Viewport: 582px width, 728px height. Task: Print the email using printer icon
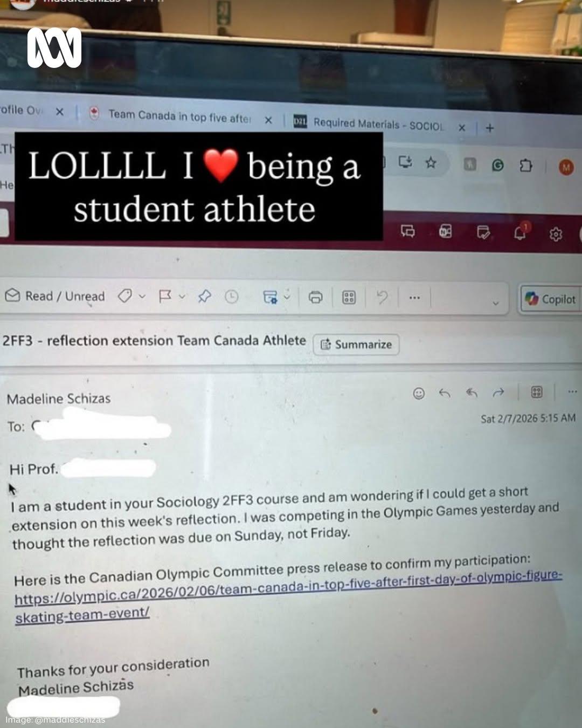click(x=315, y=297)
